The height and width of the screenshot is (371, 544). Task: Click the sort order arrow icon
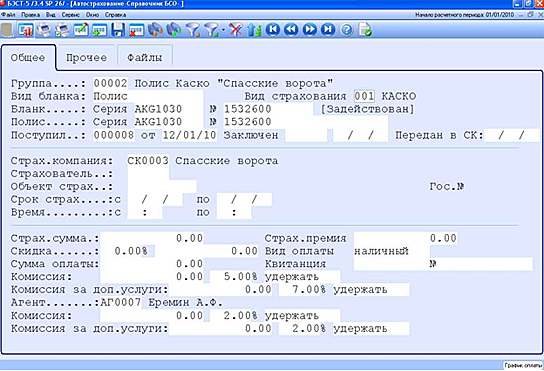click(254, 30)
